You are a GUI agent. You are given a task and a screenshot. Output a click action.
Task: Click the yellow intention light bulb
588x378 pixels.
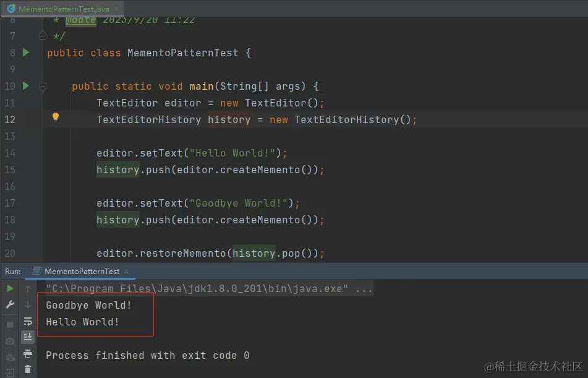coord(56,117)
